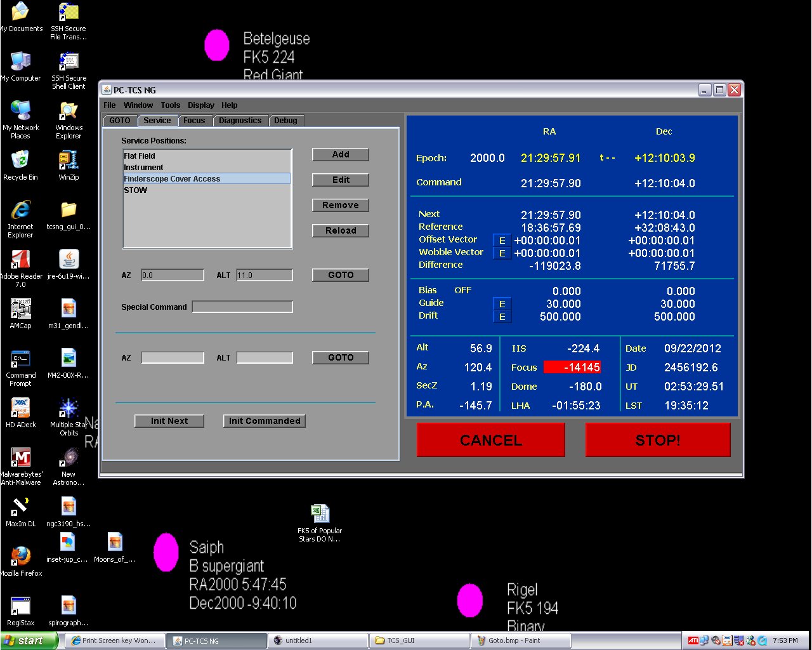This screenshot has width=812, height=650.
Task: Switch to the Diagnostics tab
Action: pos(240,121)
